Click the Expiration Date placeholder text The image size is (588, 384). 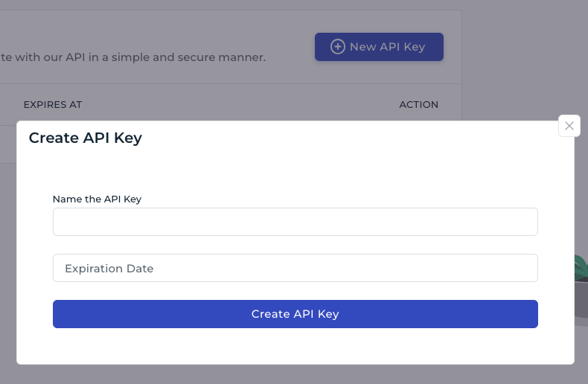[x=109, y=269]
